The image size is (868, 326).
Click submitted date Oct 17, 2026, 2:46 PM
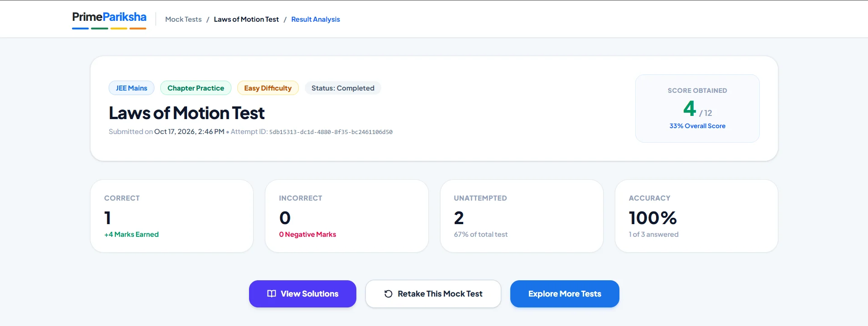[x=189, y=132]
